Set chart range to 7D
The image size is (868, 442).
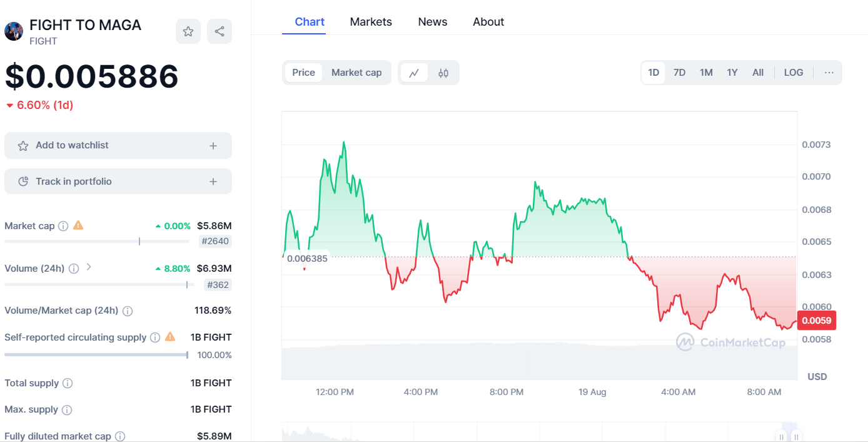click(679, 73)
